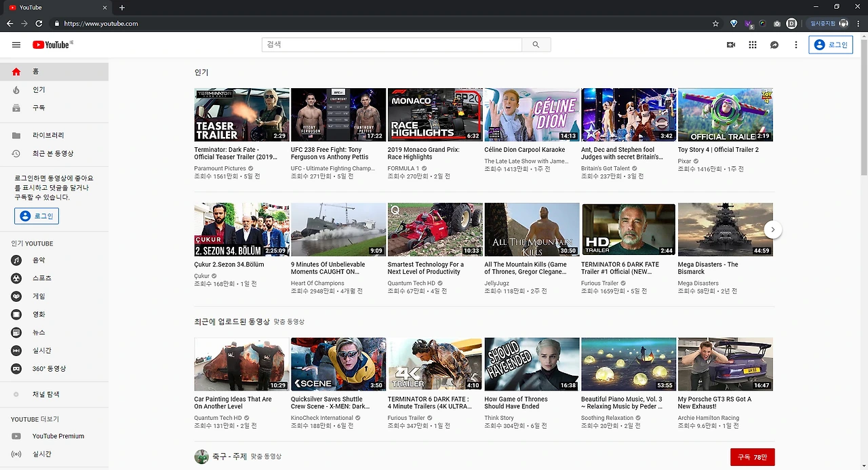Open 9 Minutes Of Unbelievable Moments thumbnail
The height and width of the screenshot is (470, 868).
pos(338,229)
